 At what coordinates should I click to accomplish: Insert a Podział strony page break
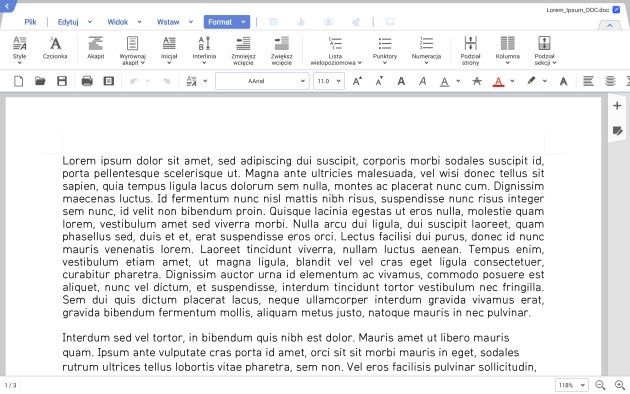point(470,51)
